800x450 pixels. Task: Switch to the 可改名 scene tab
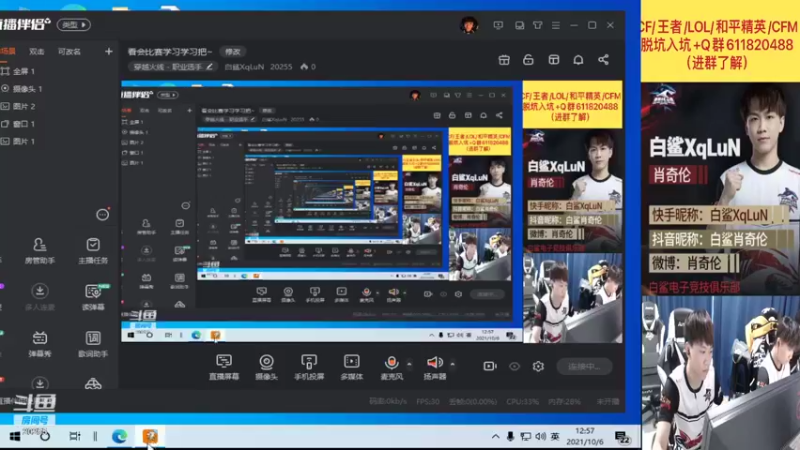[69, 52]
